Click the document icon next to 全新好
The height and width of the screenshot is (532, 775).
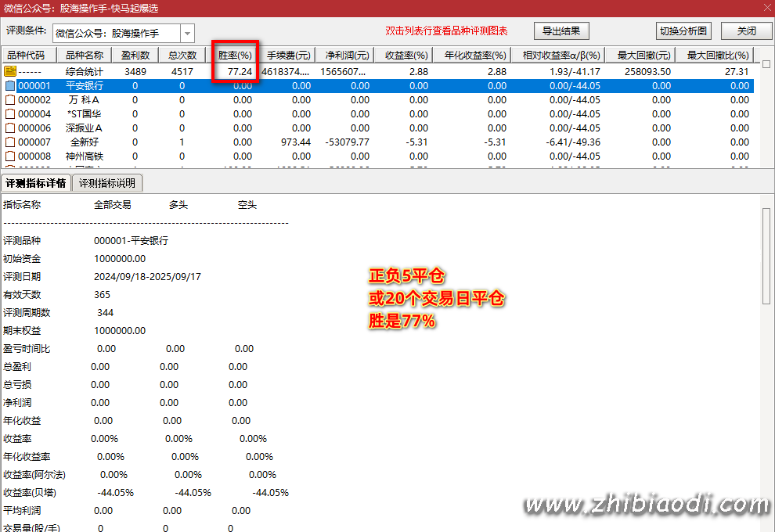pyautogui.click(x=10, y=142)
